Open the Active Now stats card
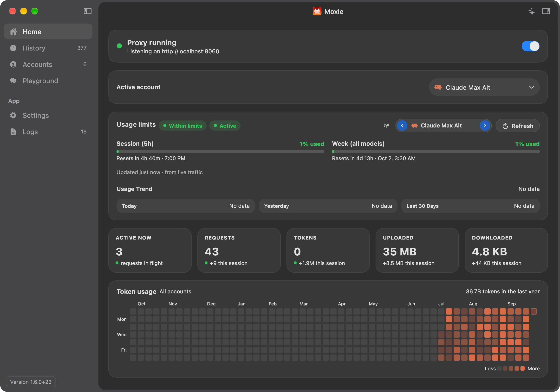Image resolution: width=560 pixels, height=392 pixels. [x=150, y=250]
